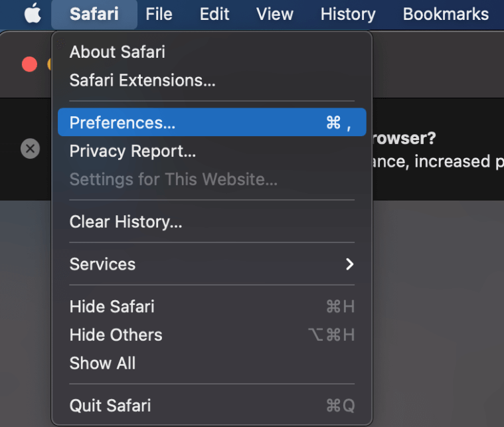
Task: Click the red window close button
Action: point(29,64)
